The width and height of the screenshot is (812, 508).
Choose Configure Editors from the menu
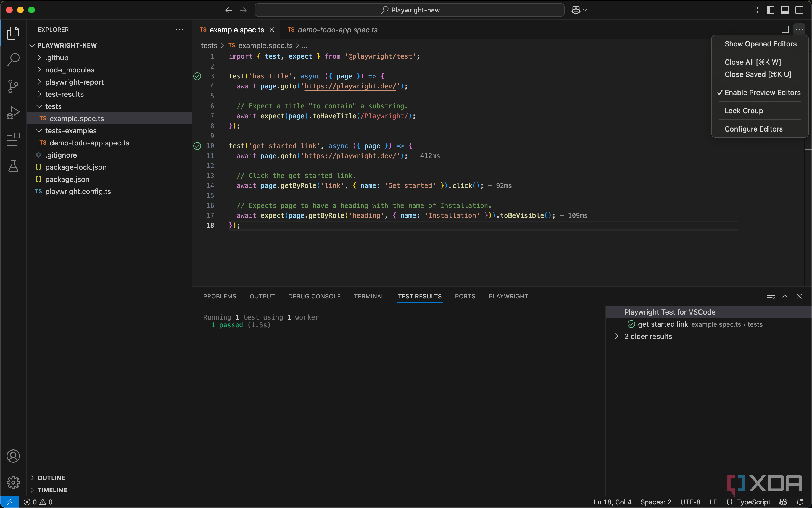pyautogui.click(x=760, y=129)
